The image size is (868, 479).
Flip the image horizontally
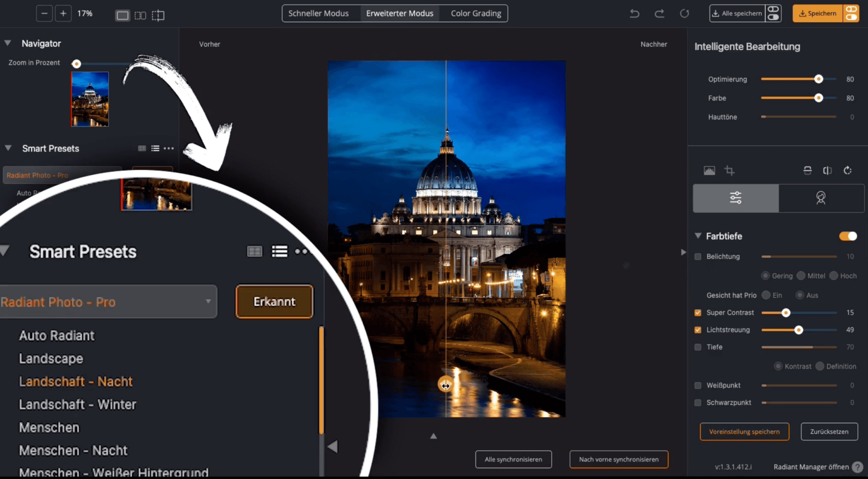click(x=828, y=170)
